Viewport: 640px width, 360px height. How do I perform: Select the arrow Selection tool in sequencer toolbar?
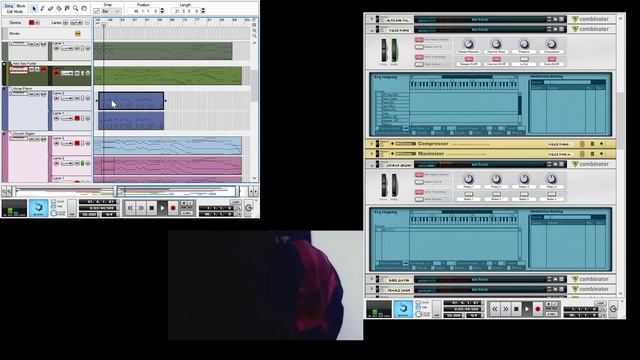(x=34, y=8)
